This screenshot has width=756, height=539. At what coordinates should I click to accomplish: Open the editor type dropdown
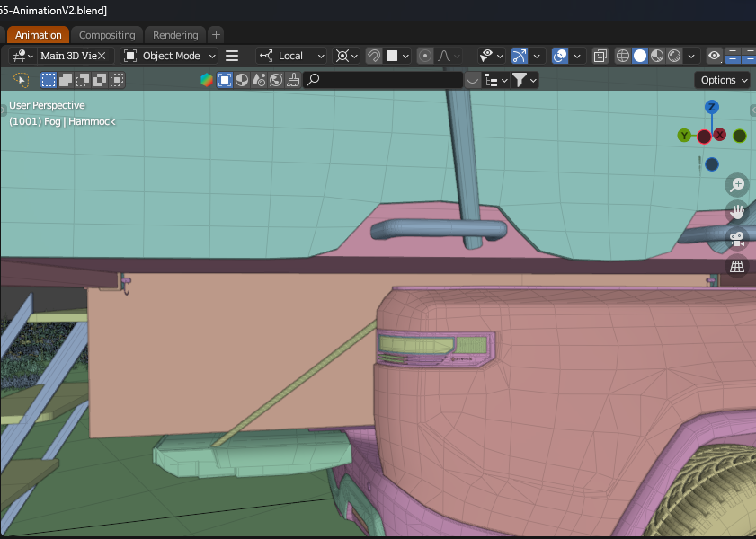click(x=22, y=56)
